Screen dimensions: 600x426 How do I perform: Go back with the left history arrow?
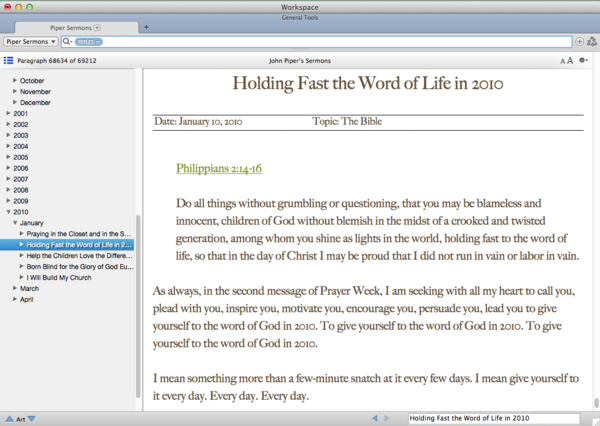pos(375,418)
